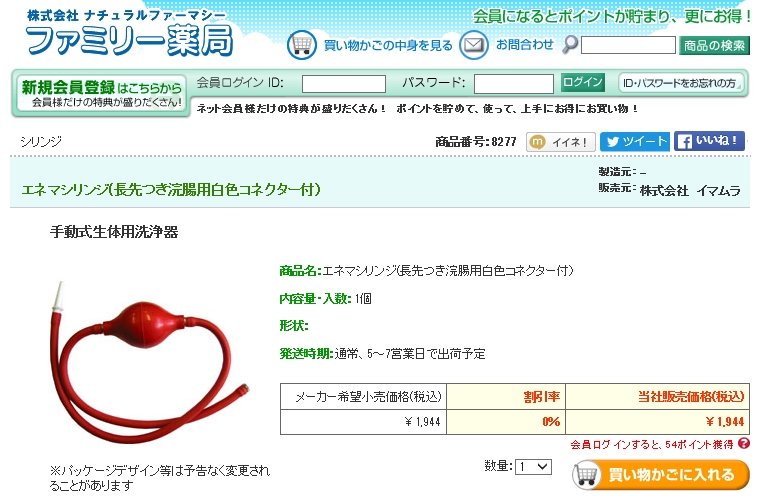Click the mixi イイネ! button
Image resolution: width=778 pixels, height=500 pixels.
(x=561, y=142)
